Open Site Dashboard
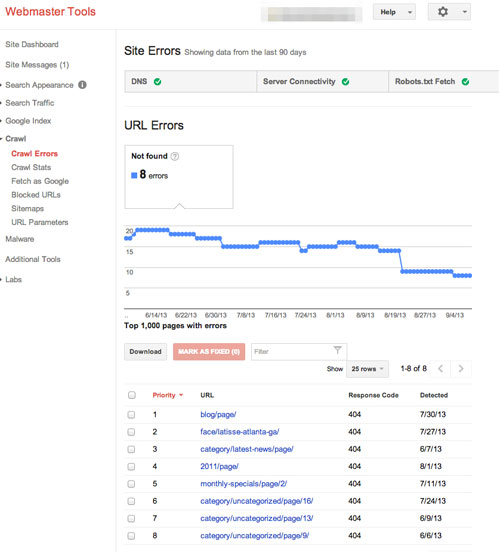 click(32, 44)
